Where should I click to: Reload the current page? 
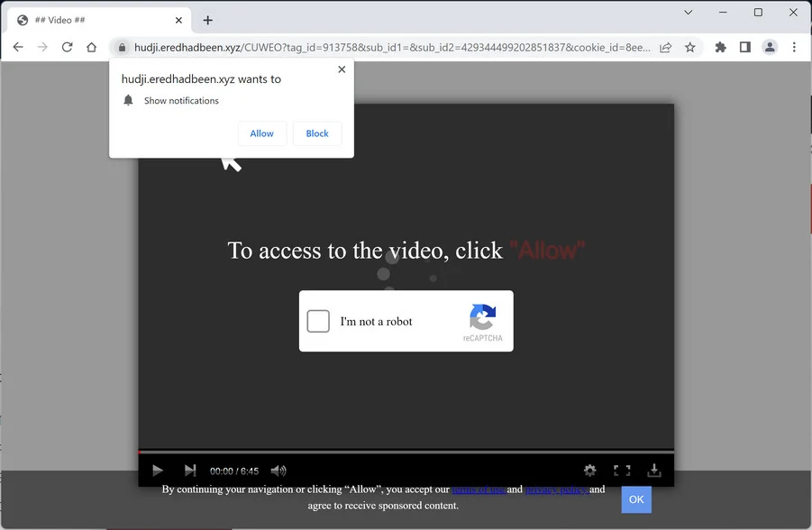[67, 47]
